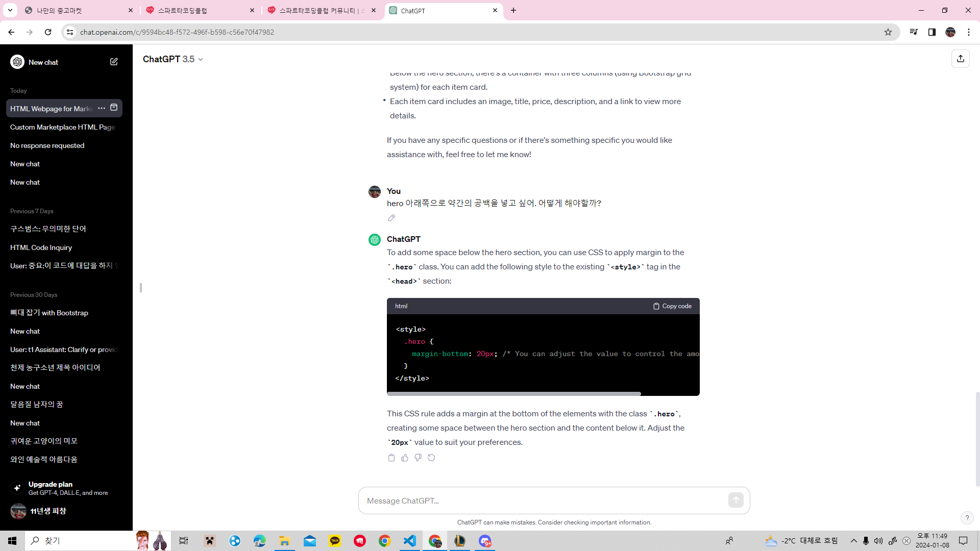
Task: Open the tab search dropdown arrow
Action: (10, 10)
